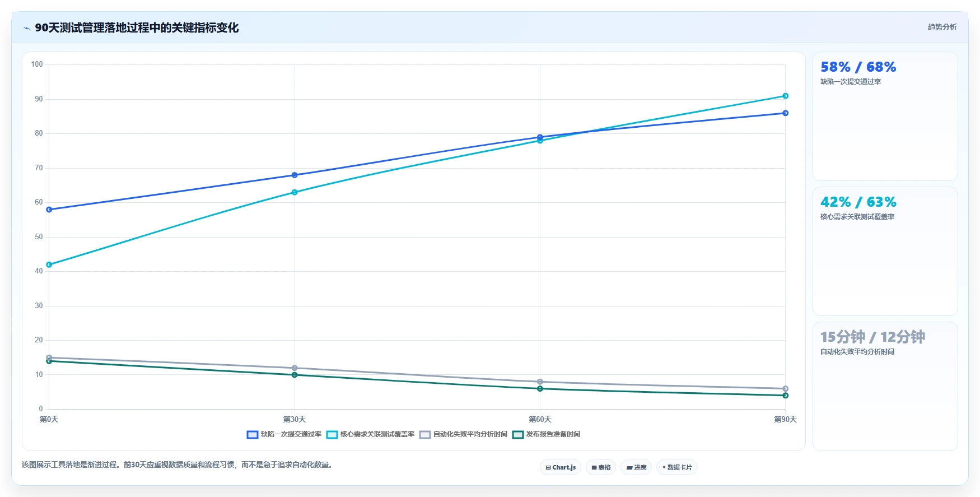
Task: Select the blue data point at 第90天 (86)
Action: point(785,113)
